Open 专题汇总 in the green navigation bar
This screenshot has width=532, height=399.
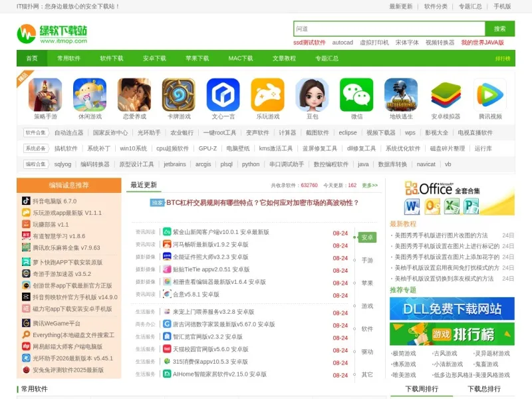pyautogui.click(x=327, y=59)
